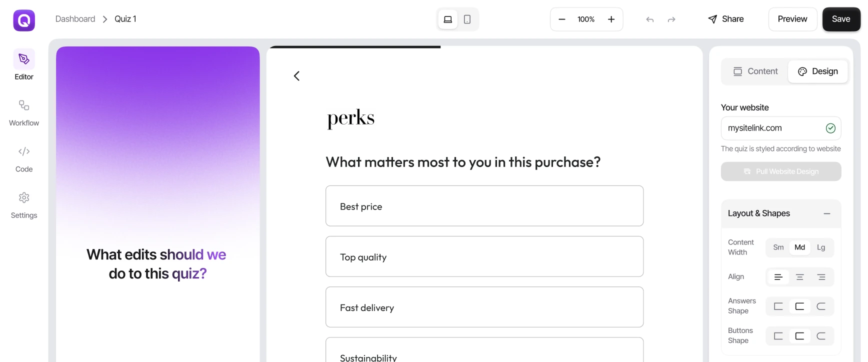This screenshot has height=362, width=868.
Task: Zoom out with the minus icon
Action: 561,19
